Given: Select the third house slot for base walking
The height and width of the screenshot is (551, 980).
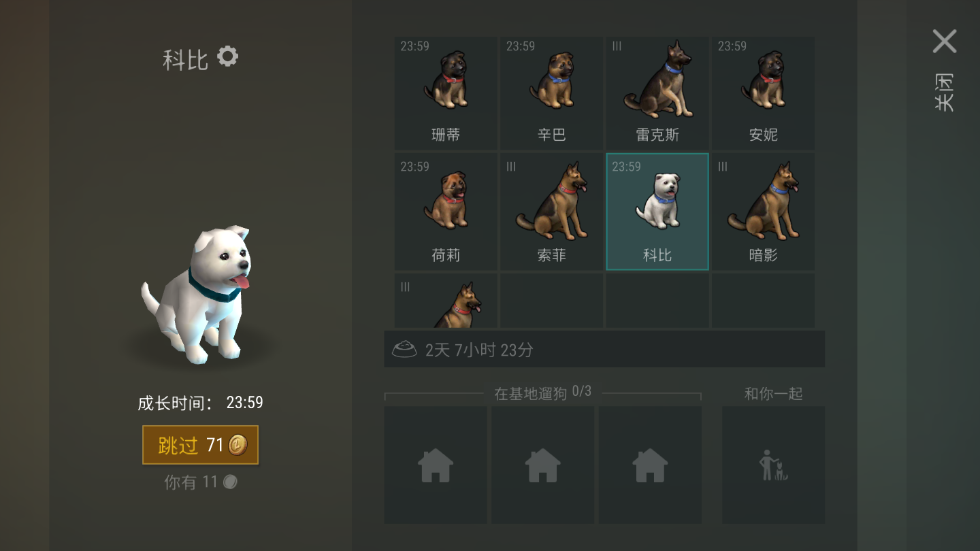Looking at the screenshot, I should [x=650, y=465].
